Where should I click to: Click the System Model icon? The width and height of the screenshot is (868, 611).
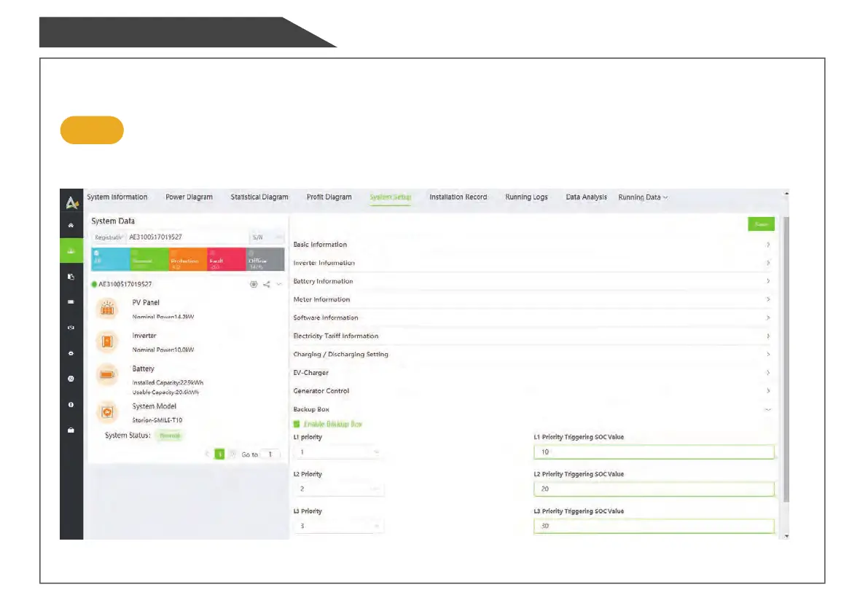(107, 412)
